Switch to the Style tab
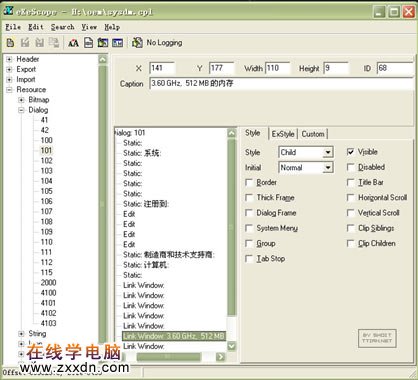The width and height of the screenshot is (418, 380). coord(253,133)
